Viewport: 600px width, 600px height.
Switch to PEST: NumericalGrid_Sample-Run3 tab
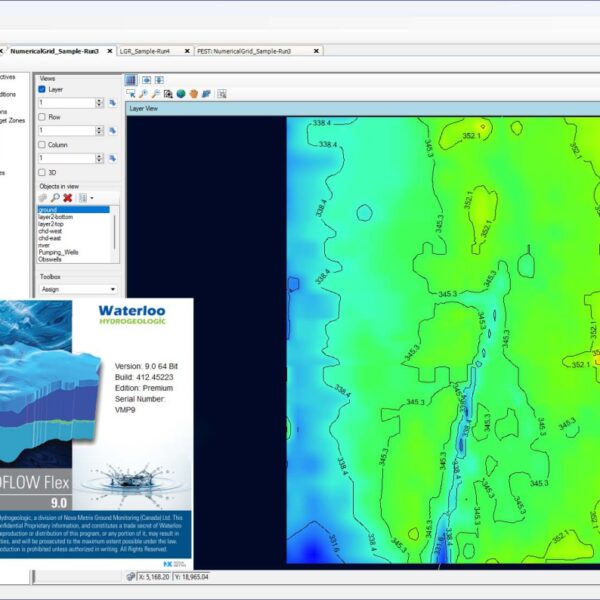click(244, 51)
